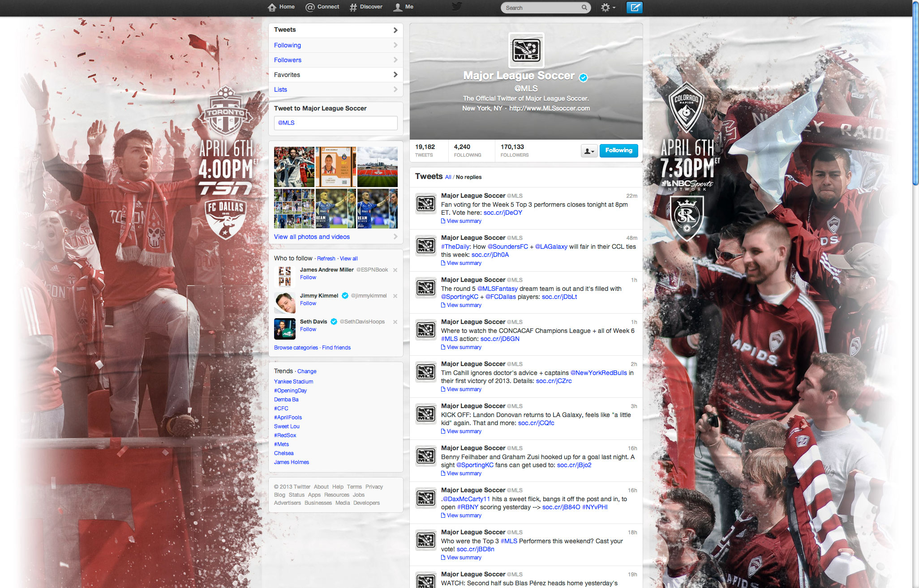Open the Privacy footer link
This screenshot has height=588, width=919.
point(374,487)
